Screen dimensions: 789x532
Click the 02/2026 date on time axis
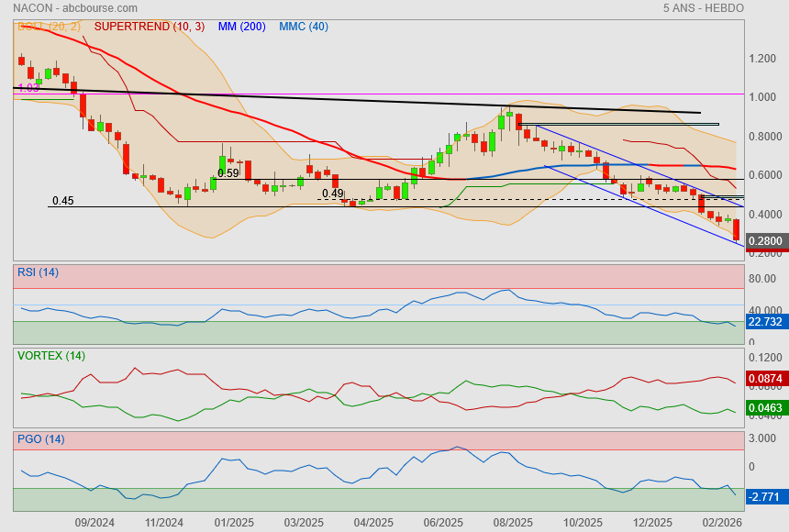coord(722,523)
